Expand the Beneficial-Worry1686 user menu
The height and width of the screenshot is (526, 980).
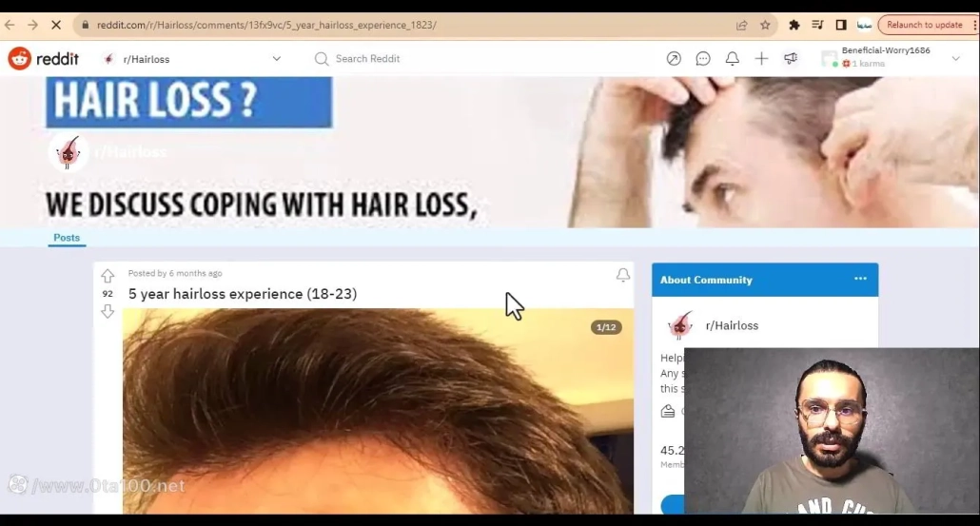[955, 59]
